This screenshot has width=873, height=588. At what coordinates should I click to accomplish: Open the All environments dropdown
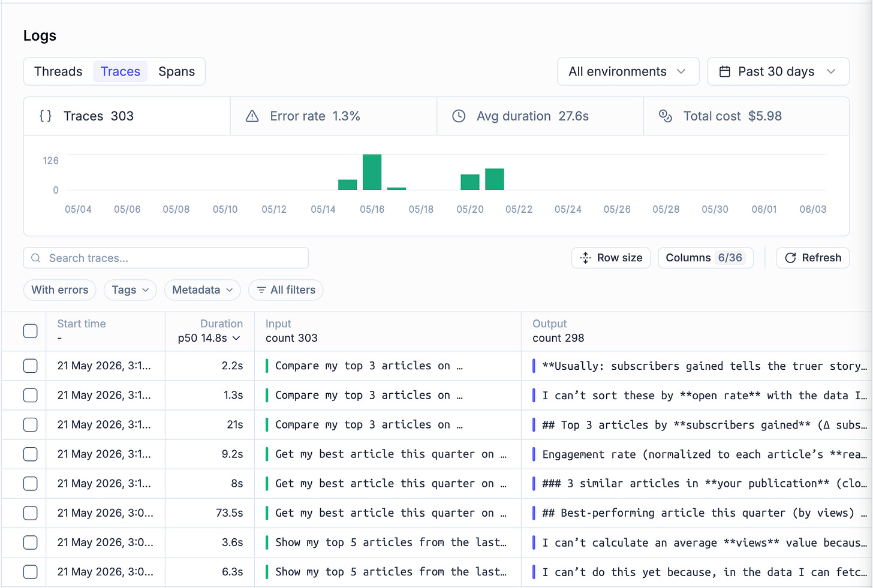pyautogui.click(x=628, y=71)
